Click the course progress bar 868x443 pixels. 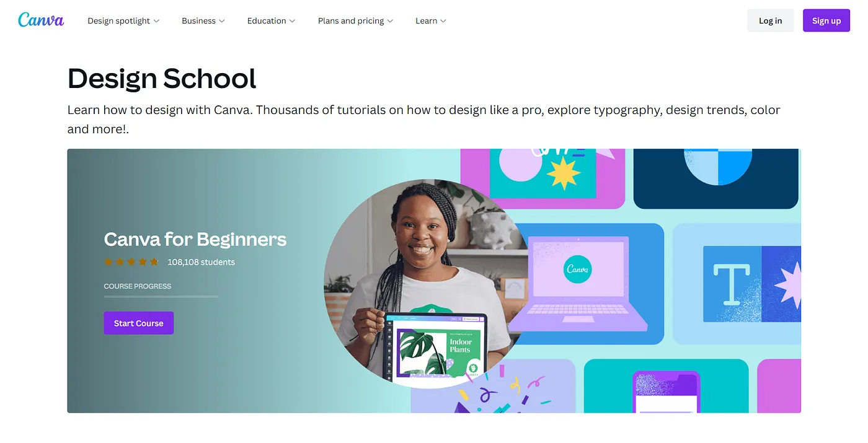[161, 296]
